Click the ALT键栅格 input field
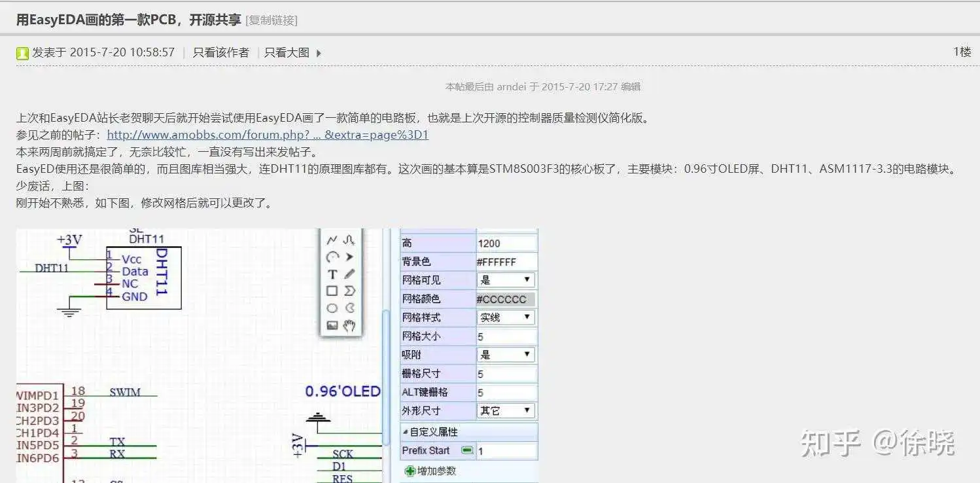The width and height of the screenshot is (980, 483). [x=506, y=392]
